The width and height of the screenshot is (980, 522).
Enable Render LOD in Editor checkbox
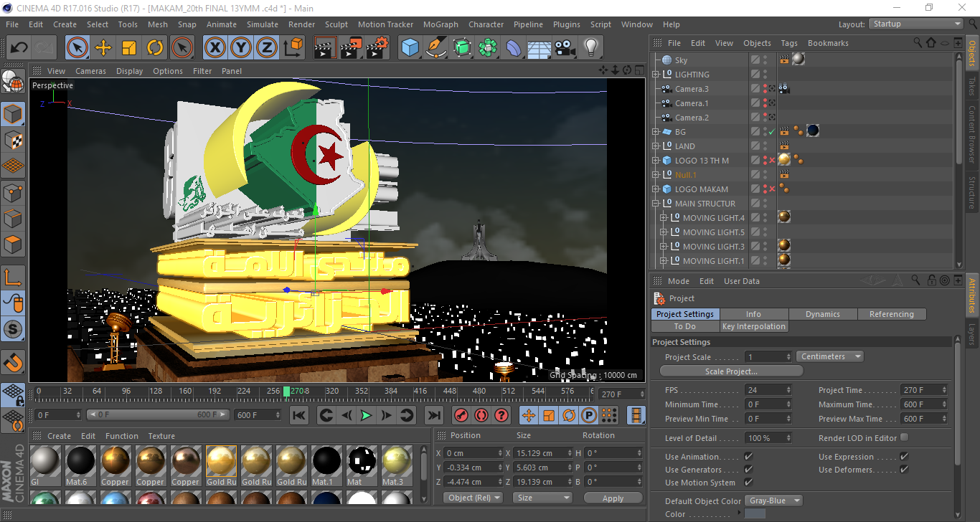coord(904,437)
